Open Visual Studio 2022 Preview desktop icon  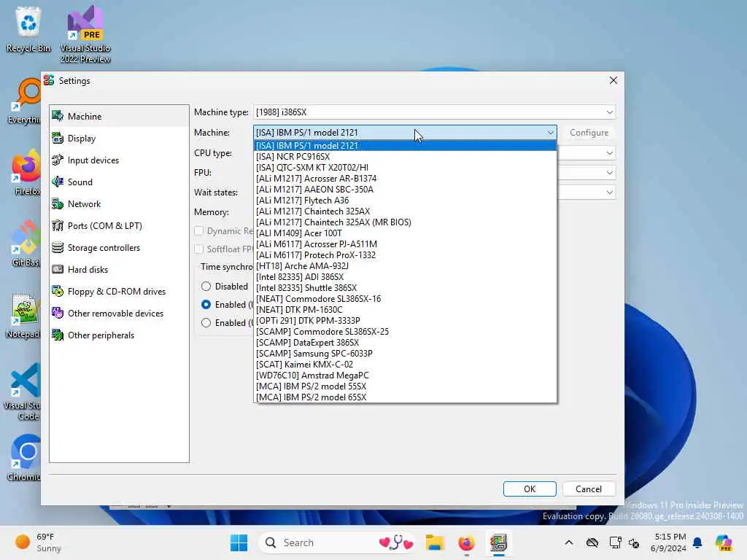tap(85, 34)
